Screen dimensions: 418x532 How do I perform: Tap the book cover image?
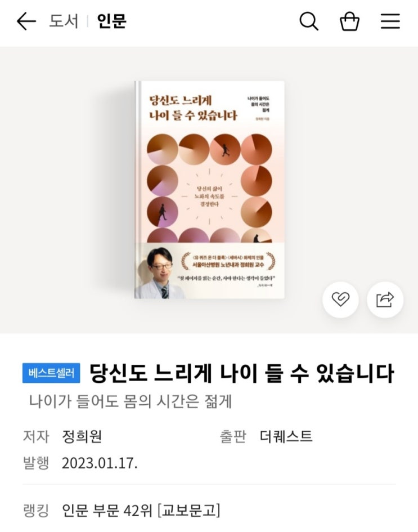pyautogui.click(x=209, y=190)
